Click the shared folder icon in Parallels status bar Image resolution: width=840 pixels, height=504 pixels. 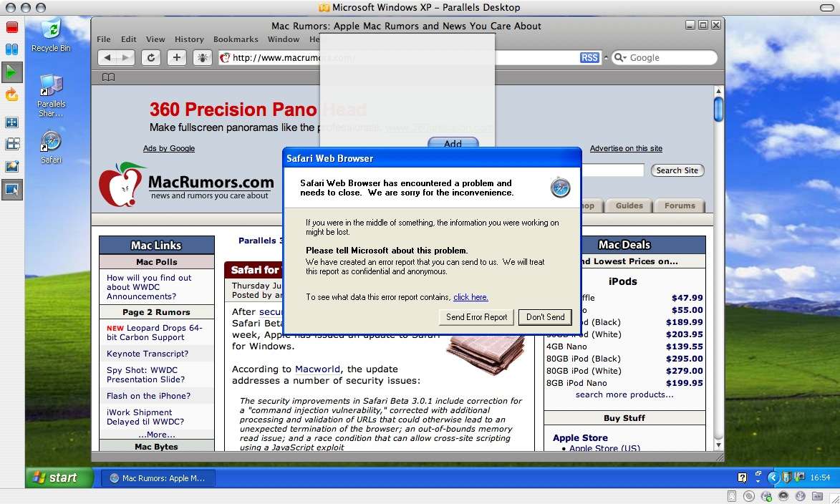pyautogui.click(x=817, y=496)
